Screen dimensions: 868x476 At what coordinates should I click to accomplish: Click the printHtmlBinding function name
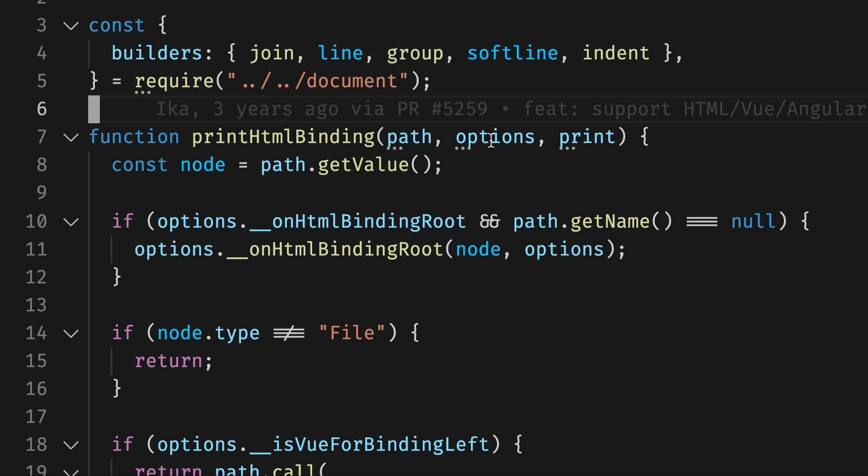coord(283,137)
